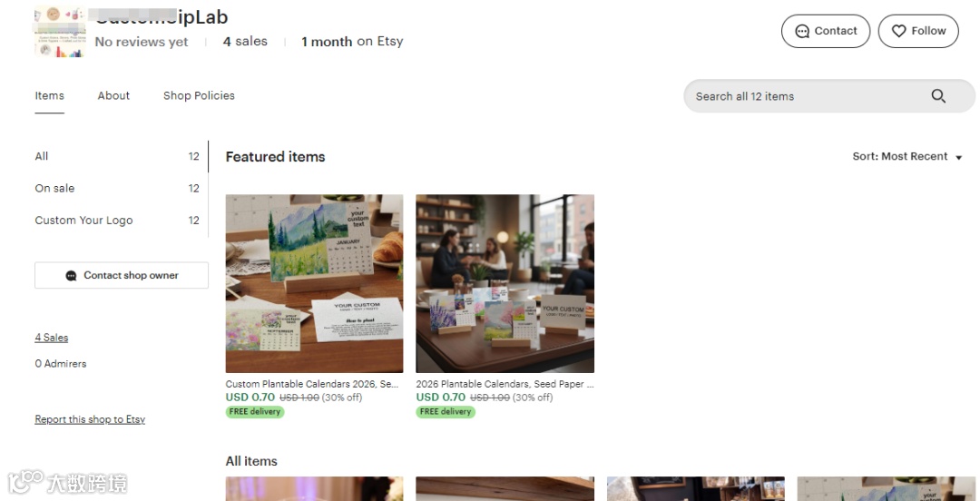Select the Items tab

49,95
